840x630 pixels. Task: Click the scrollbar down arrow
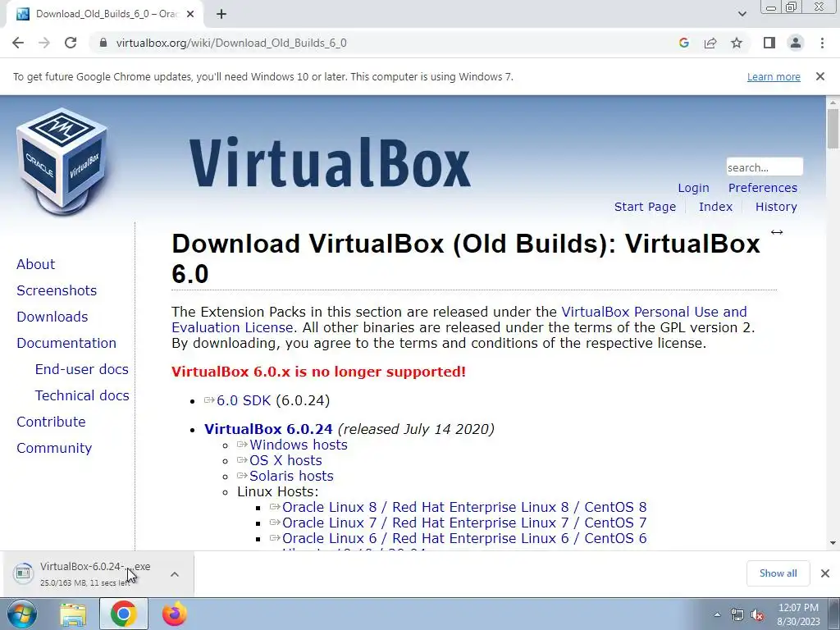(x=833, y=543)
